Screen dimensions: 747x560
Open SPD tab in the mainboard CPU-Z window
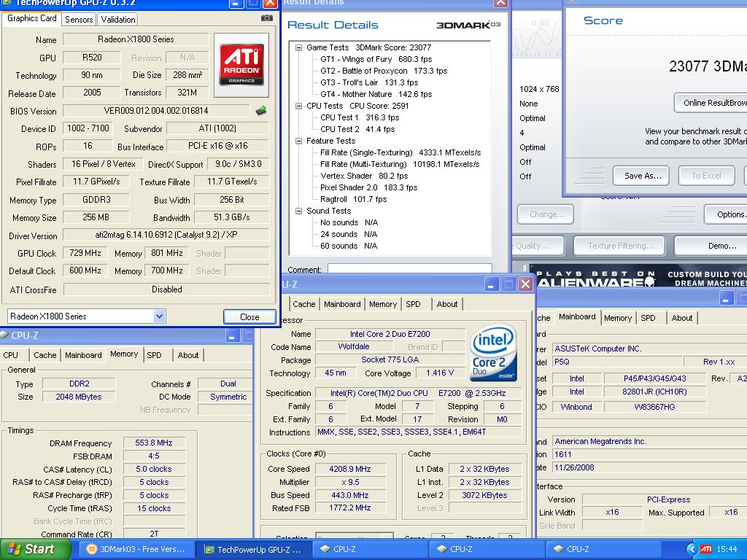[648, 318]
